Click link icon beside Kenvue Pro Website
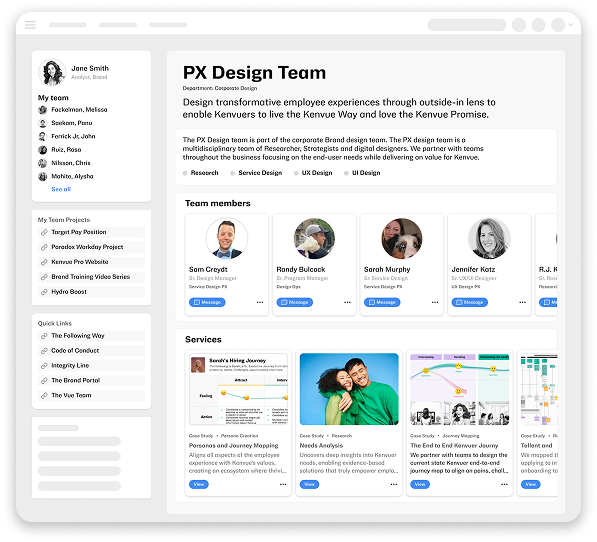The image size is (597, 542). pos(44,262)
